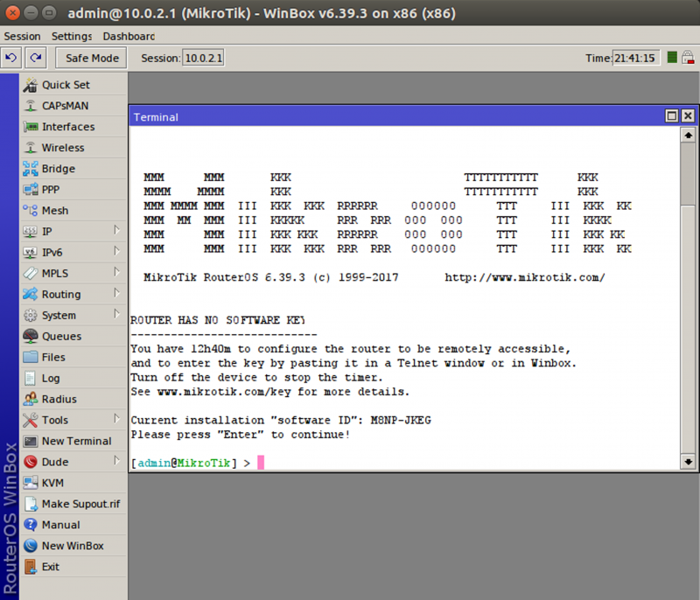Click the PPP icon
Screen dimensions: 700x600
(x=31, y=190)
